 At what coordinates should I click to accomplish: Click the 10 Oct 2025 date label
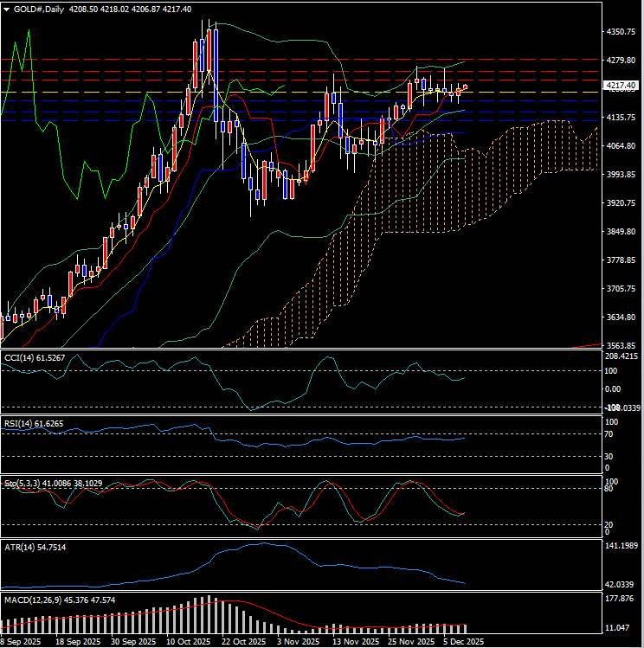coord(188,642)
